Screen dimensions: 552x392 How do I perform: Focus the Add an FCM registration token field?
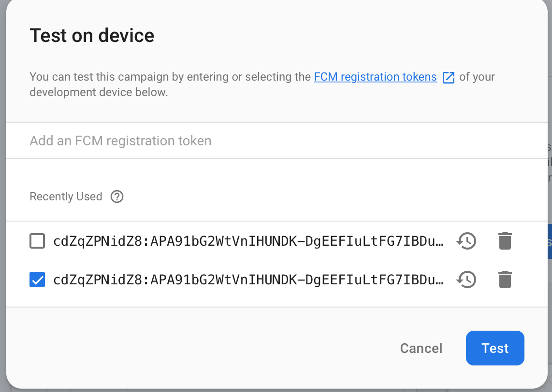(271, 141)
